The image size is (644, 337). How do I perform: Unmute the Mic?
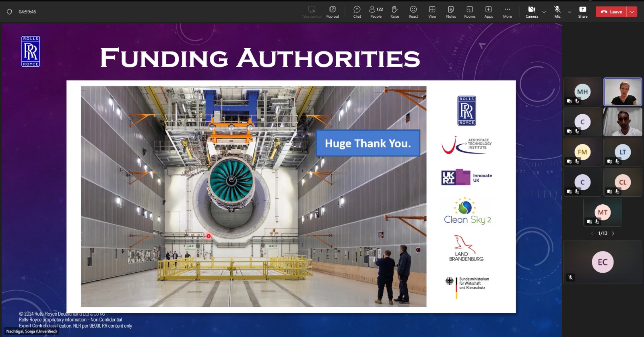pyautogui.click(x=557, y=12)
